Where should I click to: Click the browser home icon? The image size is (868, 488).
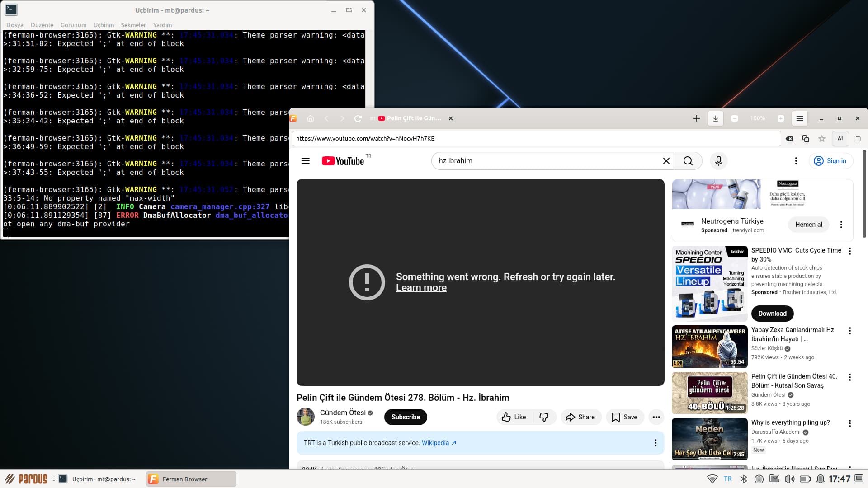click(311, 118)
